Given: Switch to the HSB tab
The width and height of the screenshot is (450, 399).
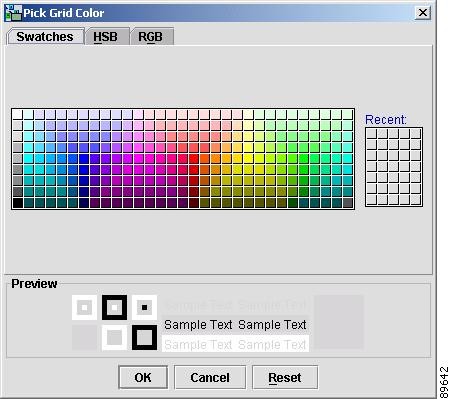Looking at the screenshot, I should pos(106,36).
